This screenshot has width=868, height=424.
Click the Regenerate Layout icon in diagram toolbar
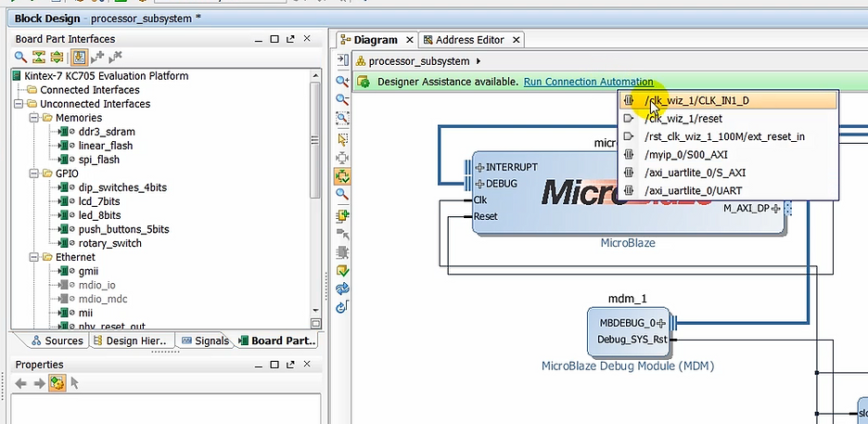(342, 289)
